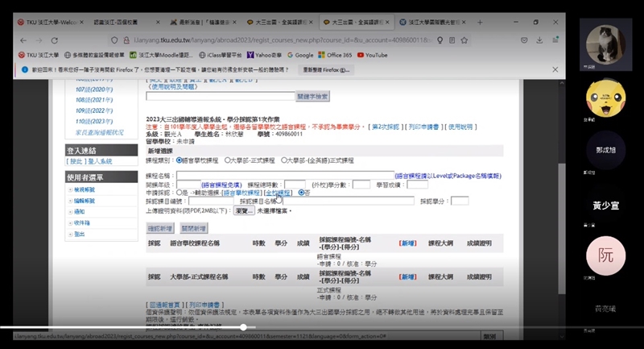Click the 確認新增 button

pos(159,229)
